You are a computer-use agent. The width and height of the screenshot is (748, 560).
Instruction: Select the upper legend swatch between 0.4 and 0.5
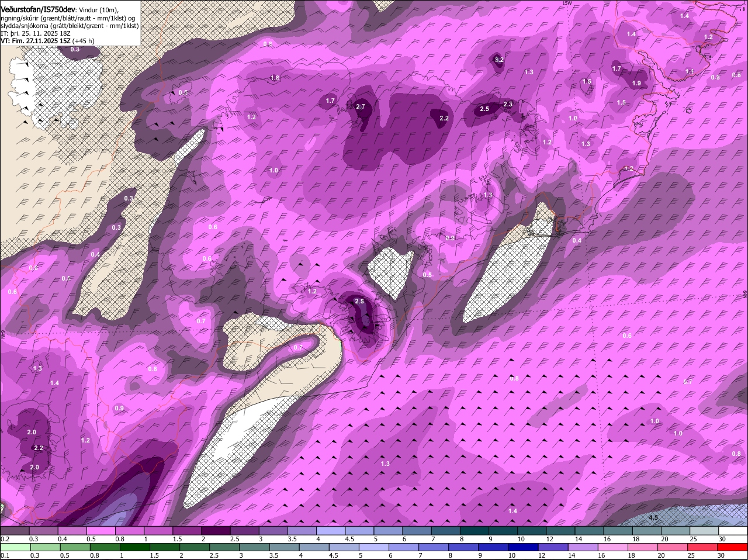tap(72, 531)
